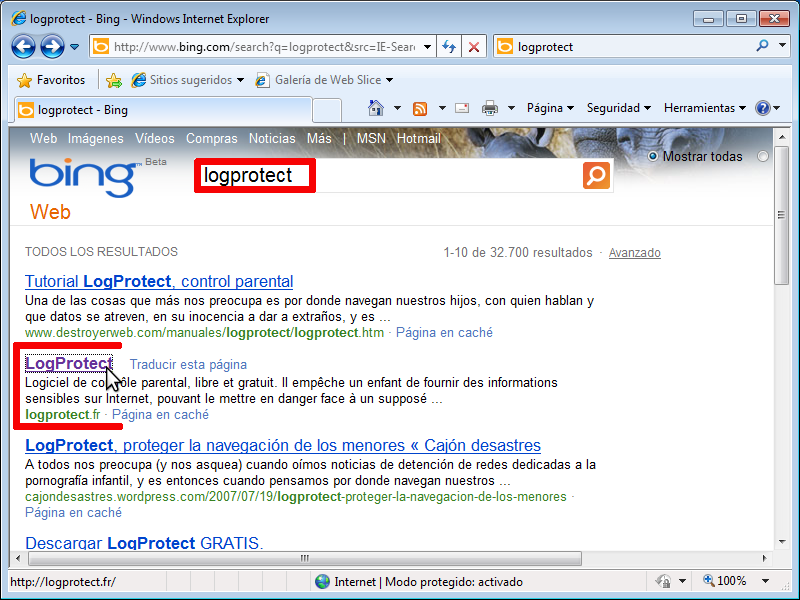Select the logprotect - Bing tab
800x600 pixels.
pos(163,110)
